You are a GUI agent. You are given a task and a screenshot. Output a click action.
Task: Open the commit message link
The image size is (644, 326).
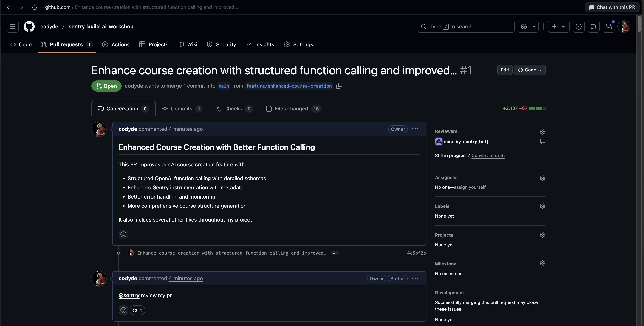point(231,253)
